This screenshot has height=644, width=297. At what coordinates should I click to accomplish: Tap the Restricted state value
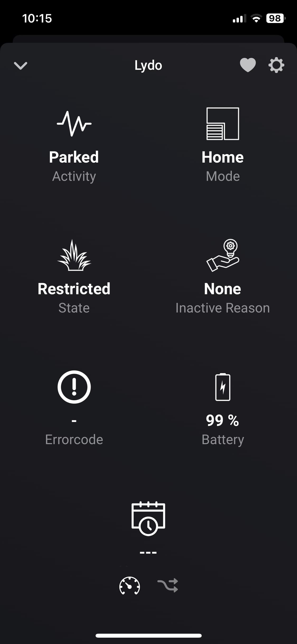(x=74, y=289)
